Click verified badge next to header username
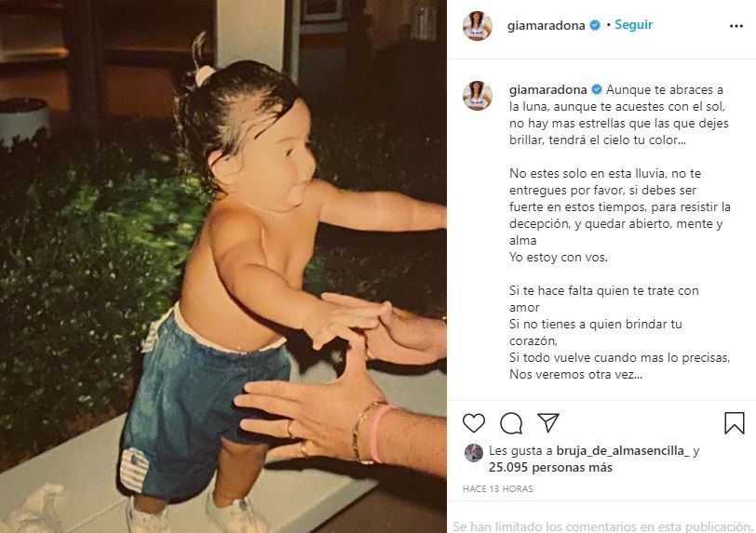This screenshot has width=756, height=533. (x=595, y=25)
